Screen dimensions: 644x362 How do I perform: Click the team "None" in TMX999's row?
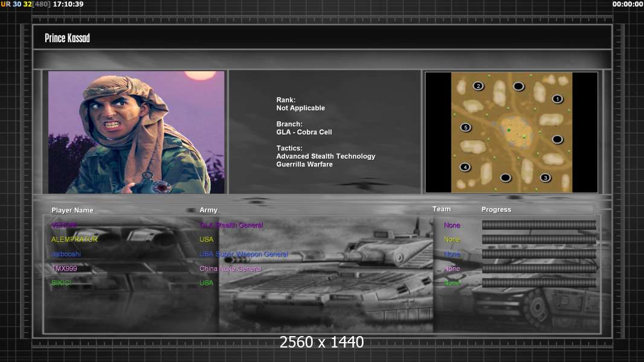[452, 268]
